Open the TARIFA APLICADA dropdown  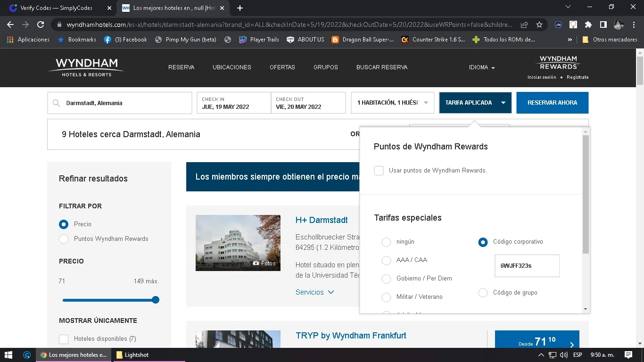pos(475,103)
